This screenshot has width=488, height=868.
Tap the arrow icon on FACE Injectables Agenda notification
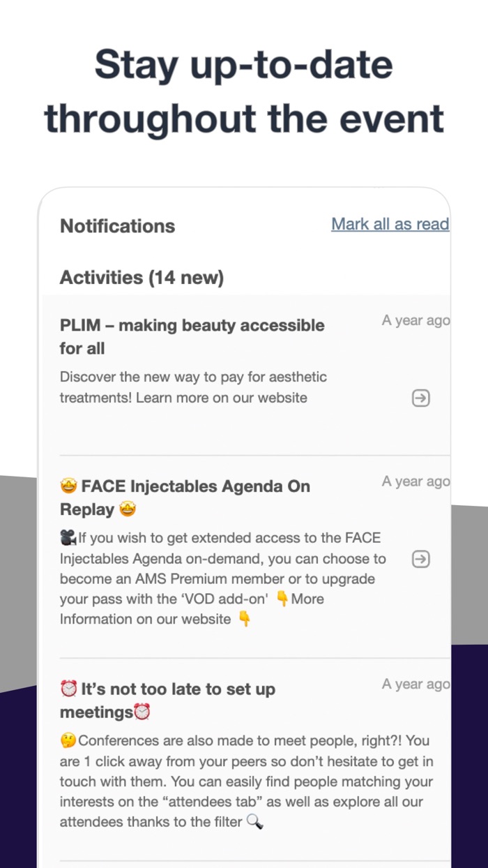pyautogui.click(x=420, y=559)
